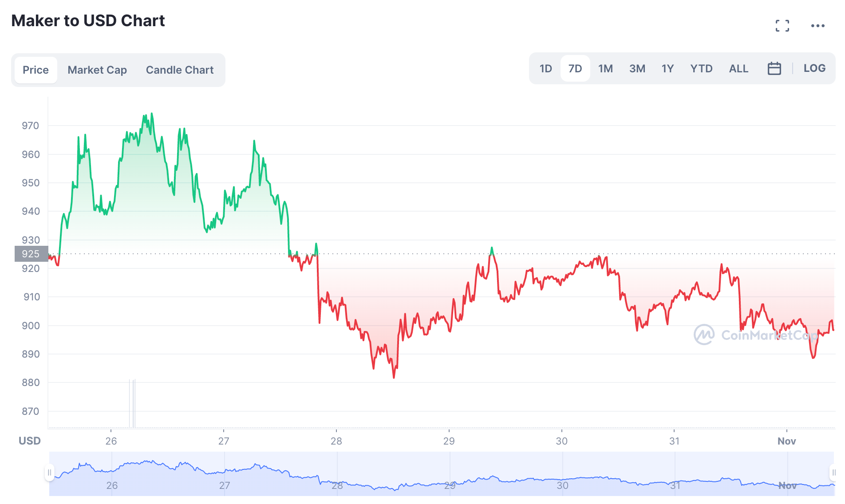Screen dimensions: 845x504
Task: Select the 1M timeframe button
Action: point(605,68)
